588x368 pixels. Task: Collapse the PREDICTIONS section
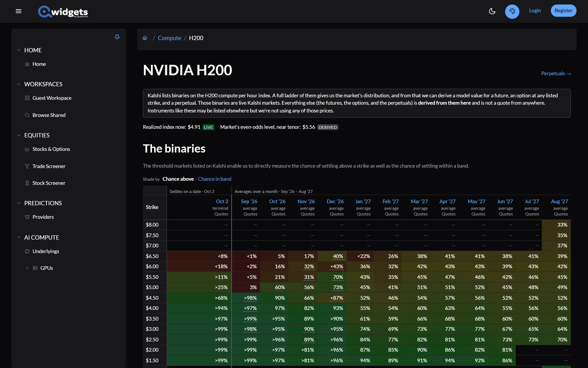[x=19, y=203]
